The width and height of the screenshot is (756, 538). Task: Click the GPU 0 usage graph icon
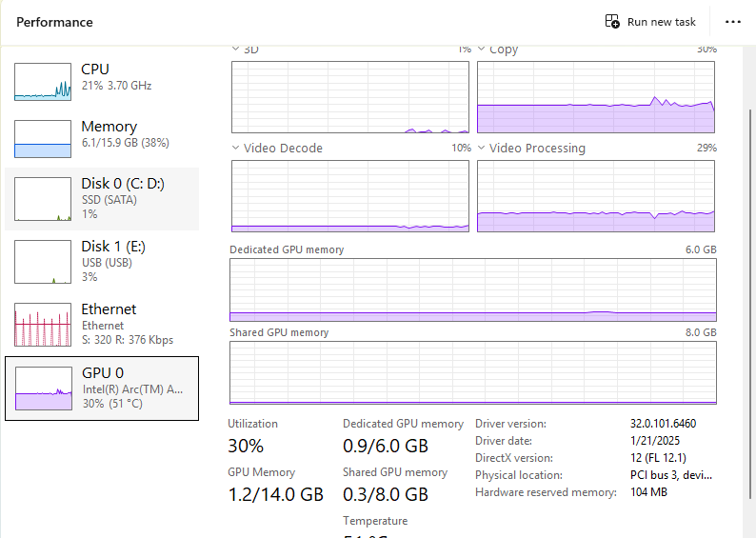pyautogui.click(x=43, y=389)
